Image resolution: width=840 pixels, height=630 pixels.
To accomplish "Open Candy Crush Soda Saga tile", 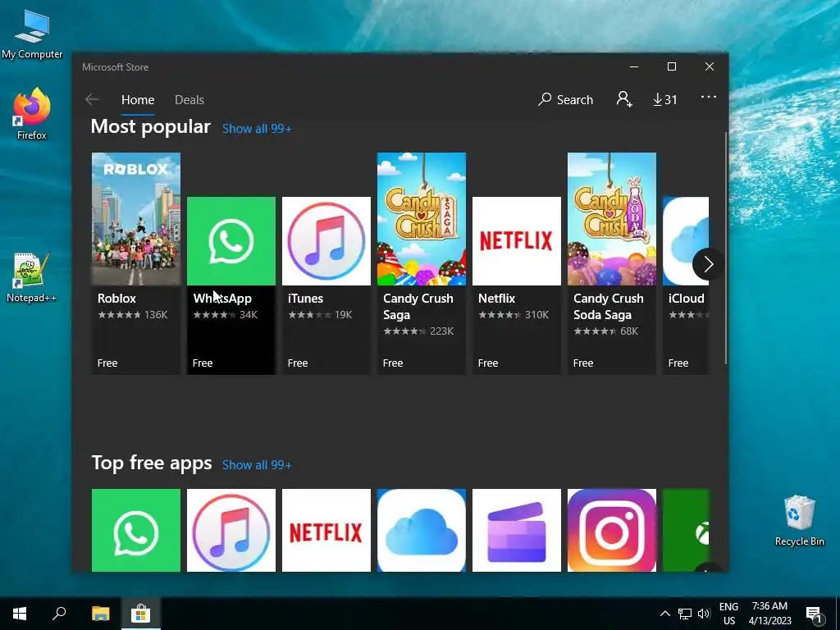I will 612,263.
